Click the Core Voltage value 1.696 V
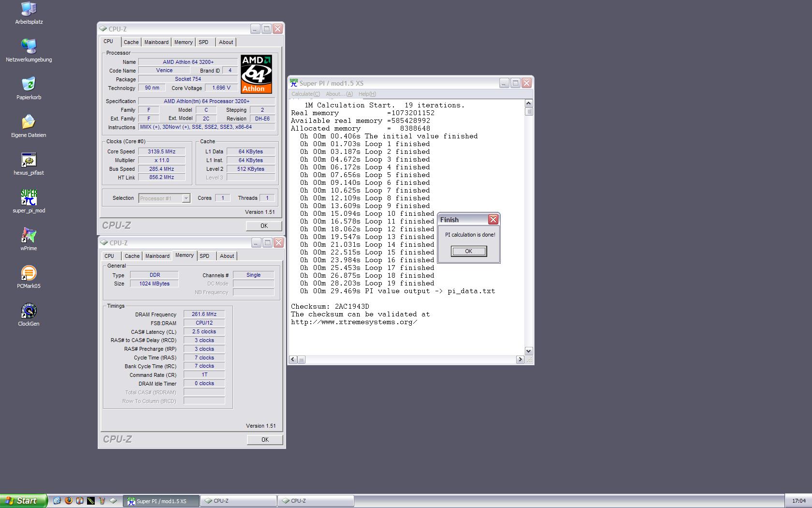 pos(221,88)
